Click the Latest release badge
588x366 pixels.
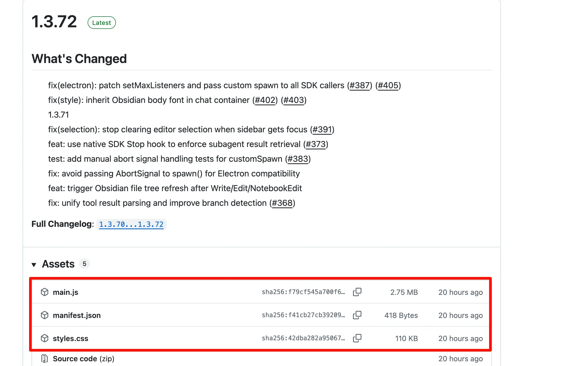(101, 23)
